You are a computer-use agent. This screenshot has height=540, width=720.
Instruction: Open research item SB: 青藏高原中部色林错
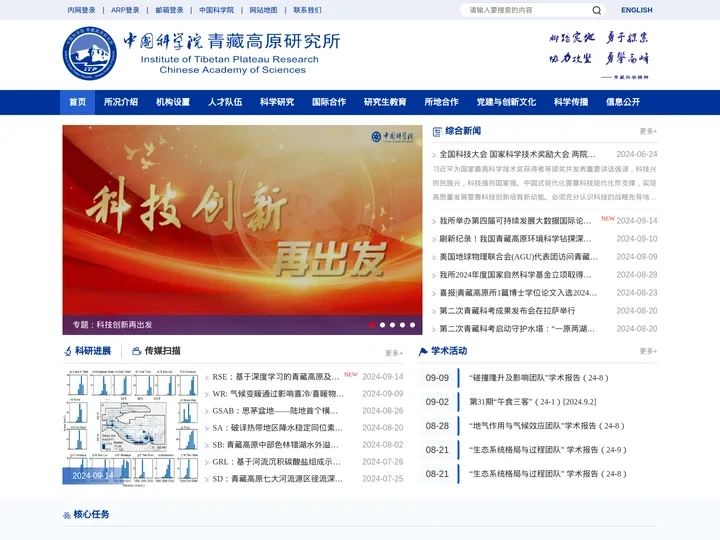(275, 445)
